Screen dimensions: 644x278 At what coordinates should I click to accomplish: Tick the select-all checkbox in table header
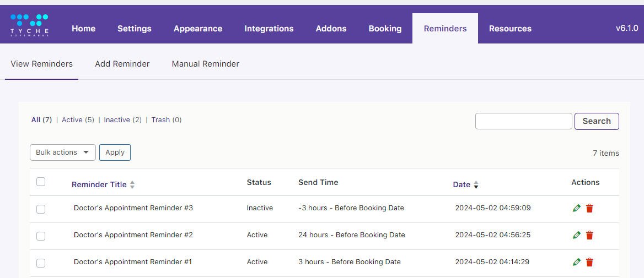point(41,182)
